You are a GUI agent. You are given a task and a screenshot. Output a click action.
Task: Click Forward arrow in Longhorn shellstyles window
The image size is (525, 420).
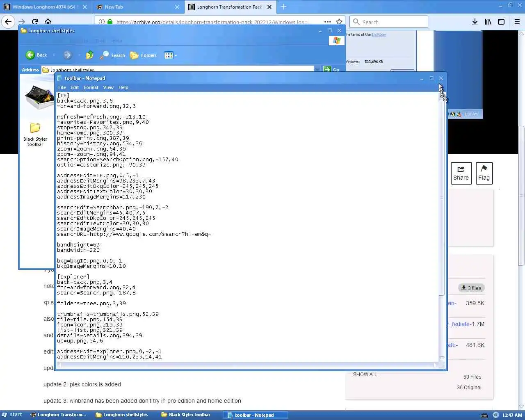pyautogui.click(x=68, y=55)
